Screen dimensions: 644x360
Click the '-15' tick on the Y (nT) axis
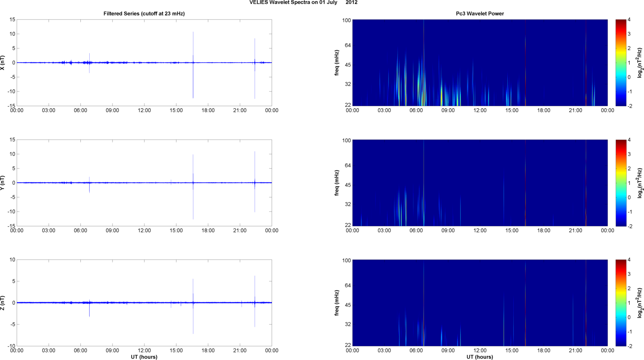(x=11, y=226)
